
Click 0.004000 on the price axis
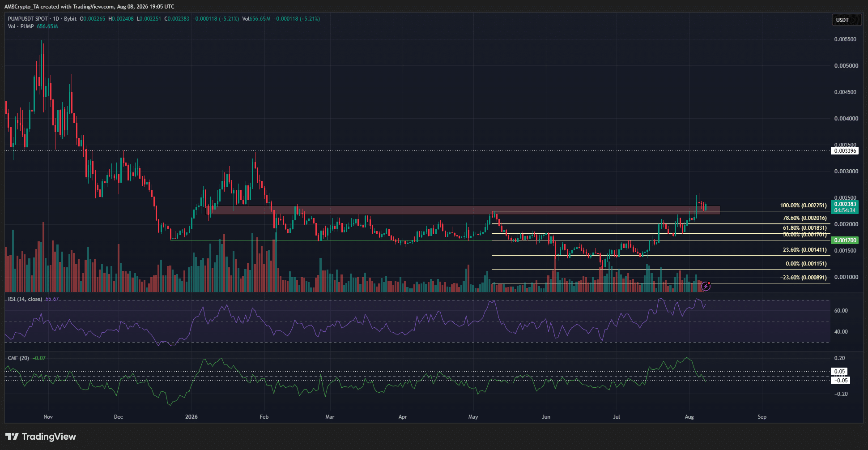click(x=846, y=119)
